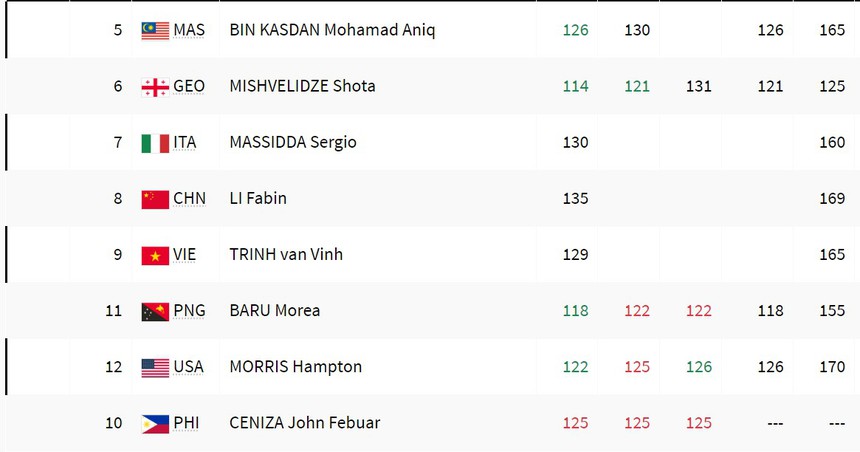This screenshot has height=452, width=860.
Task: Click Shota's 131 third attempt value
Action: click(699, 86)
